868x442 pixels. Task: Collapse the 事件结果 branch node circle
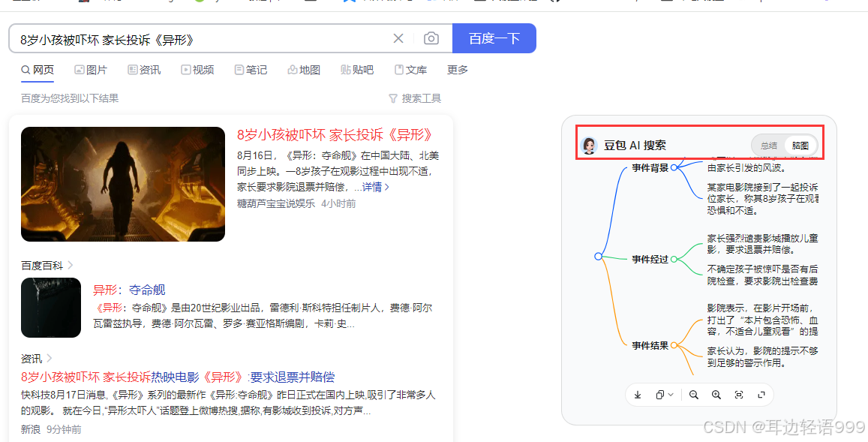(674, 345)
